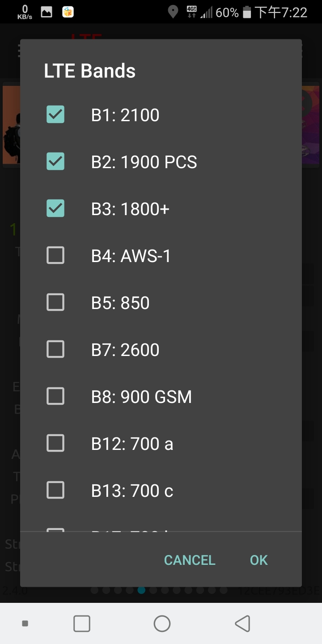Tap the Android back navigation triangle
Image resolution: width=322 pixels, height=644 pixels.
point(242,623)
